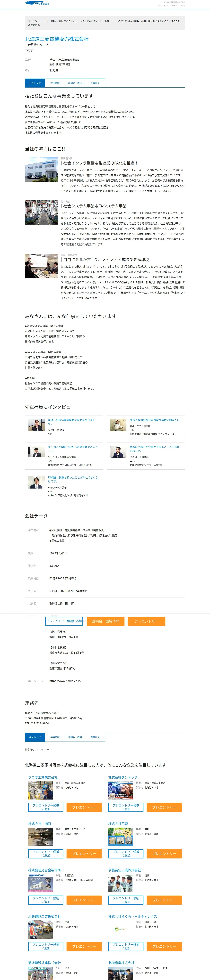Click the photo of employee W.H.
Viewport: 210px width, 980px height.
pos(118,452)
